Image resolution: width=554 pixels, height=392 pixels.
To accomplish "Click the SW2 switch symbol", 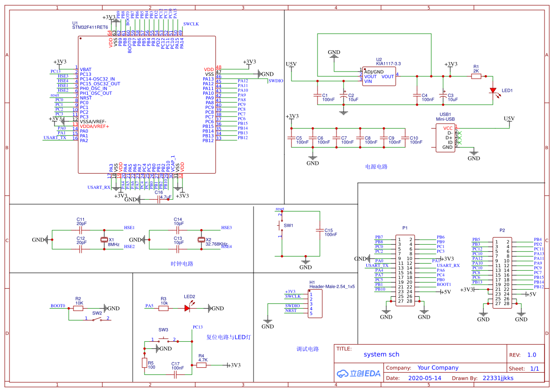I will [97, 319].
